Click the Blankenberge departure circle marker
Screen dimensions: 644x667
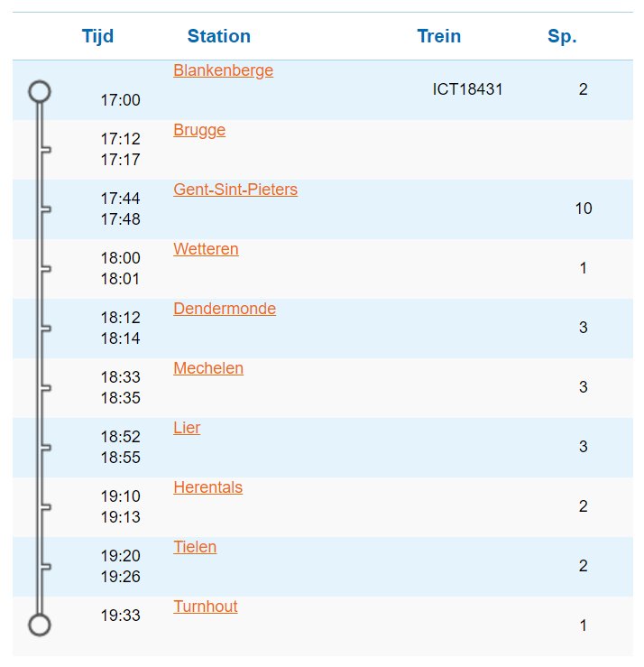point(39,91)
